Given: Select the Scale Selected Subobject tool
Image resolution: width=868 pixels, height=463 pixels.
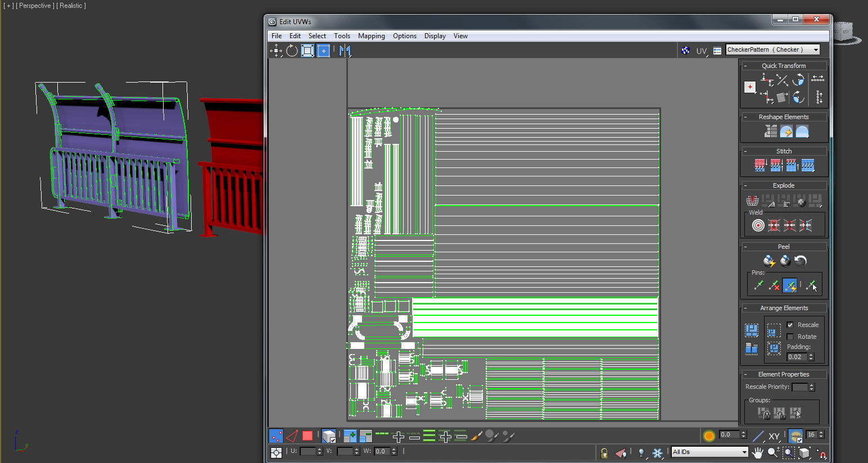Looking at the screenshot, I should click(x=308, y=51).
